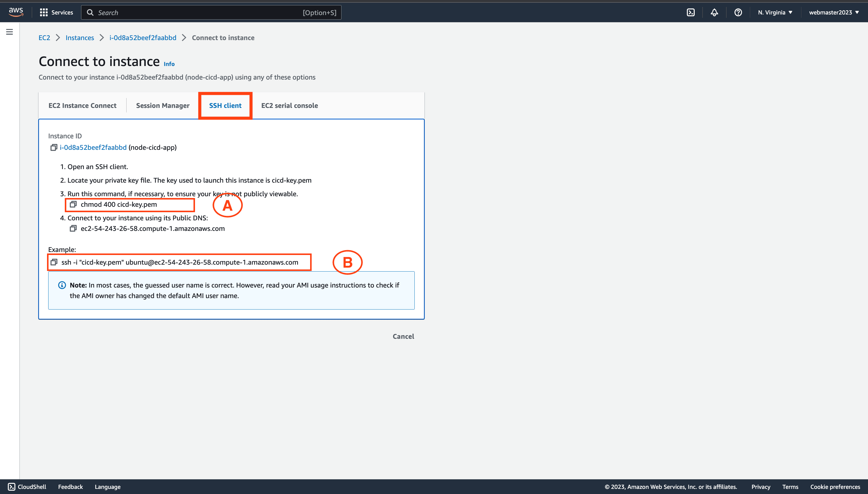Image resolution: width=868 pixels, height=494 pixels.
Task: Click the Feedback link in bottom bar
Action: pos(70,487)
